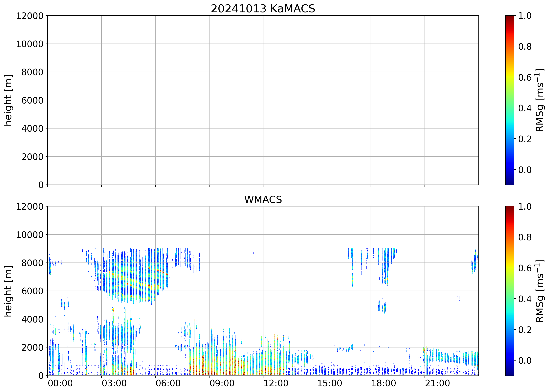The image size is (550, 392).
Task: Click the top panel colorbar
Action: coord(510,100)
